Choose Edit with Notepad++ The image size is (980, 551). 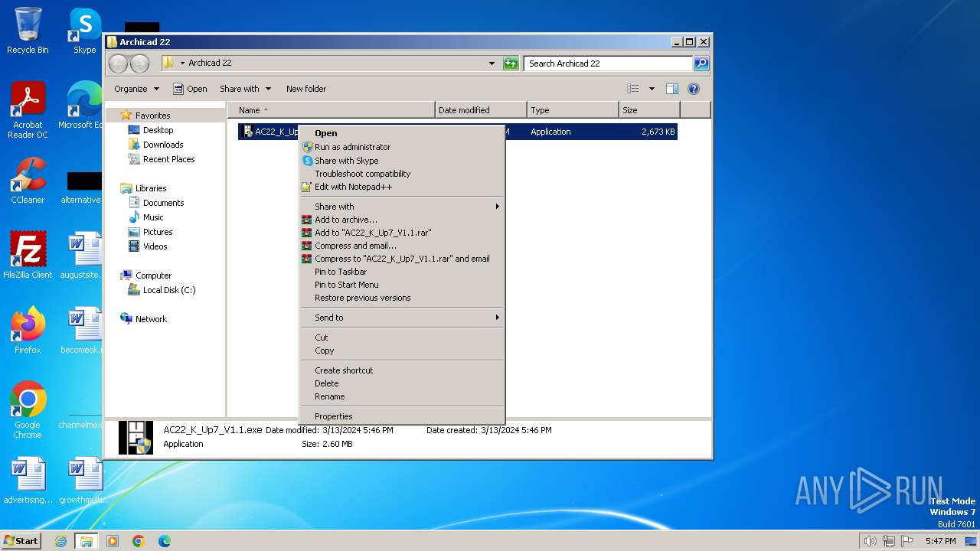(x=402, y=187)
